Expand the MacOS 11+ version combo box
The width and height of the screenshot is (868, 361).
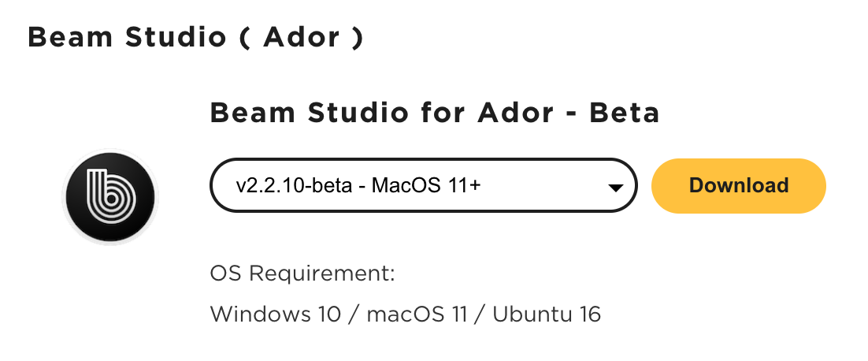click(x=424, y=185)
